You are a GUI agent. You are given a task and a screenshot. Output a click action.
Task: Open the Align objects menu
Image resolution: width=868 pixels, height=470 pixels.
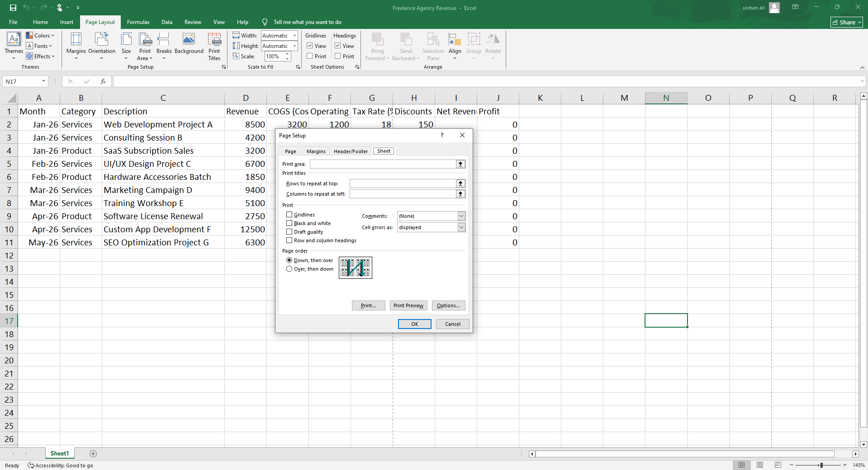(455, 46)
